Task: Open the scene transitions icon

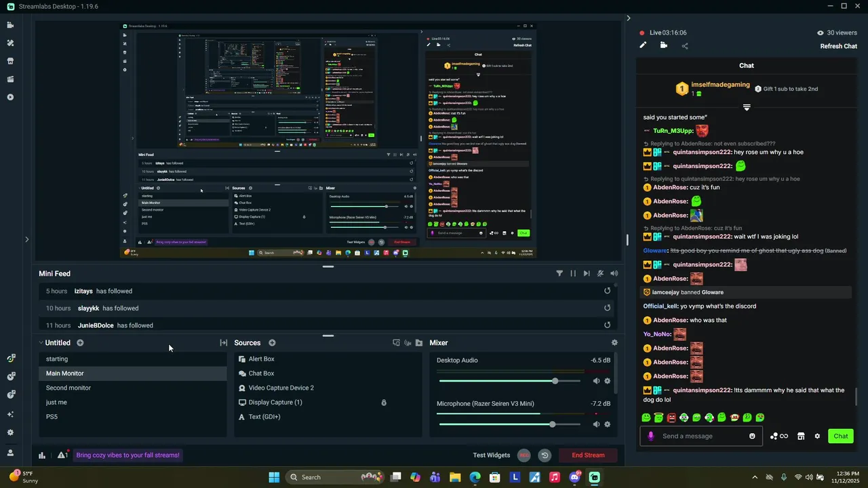Action: [x=223, y=343]
